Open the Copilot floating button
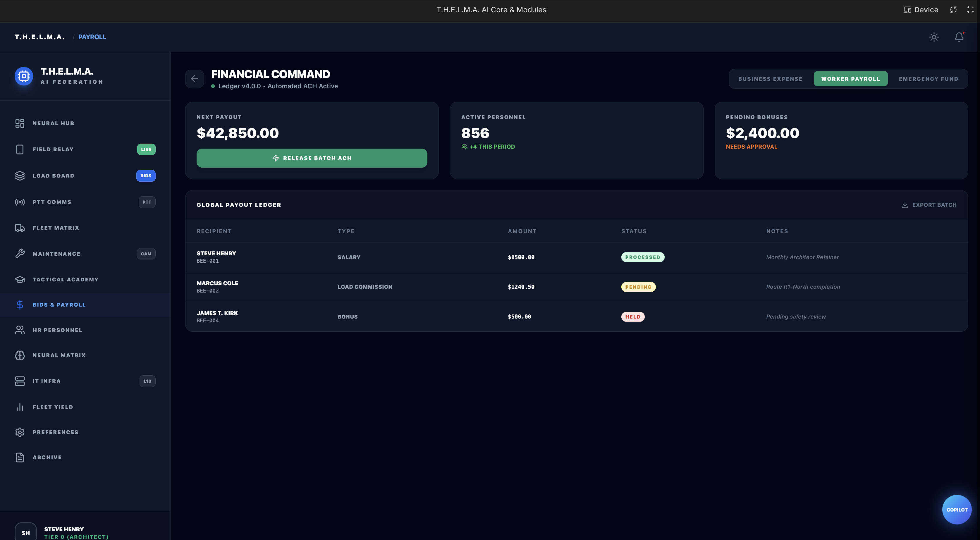 pos(956,509)
